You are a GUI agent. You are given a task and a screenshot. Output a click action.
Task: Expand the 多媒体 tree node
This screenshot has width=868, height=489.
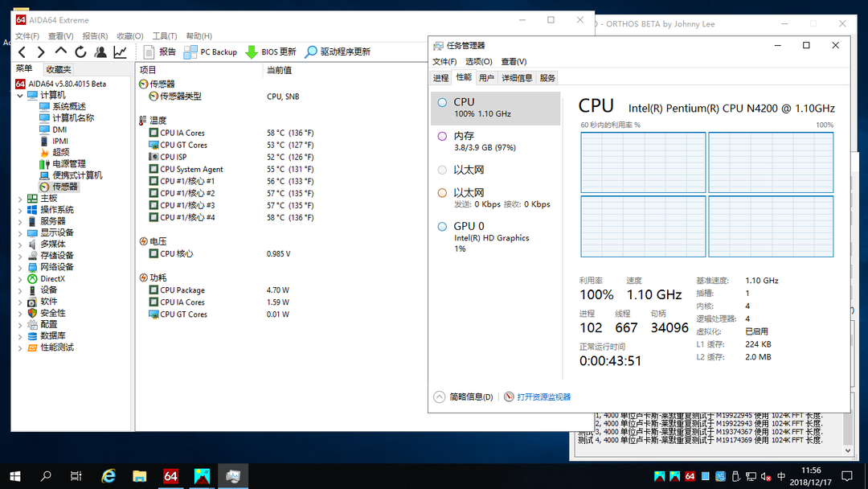[20, 244]
